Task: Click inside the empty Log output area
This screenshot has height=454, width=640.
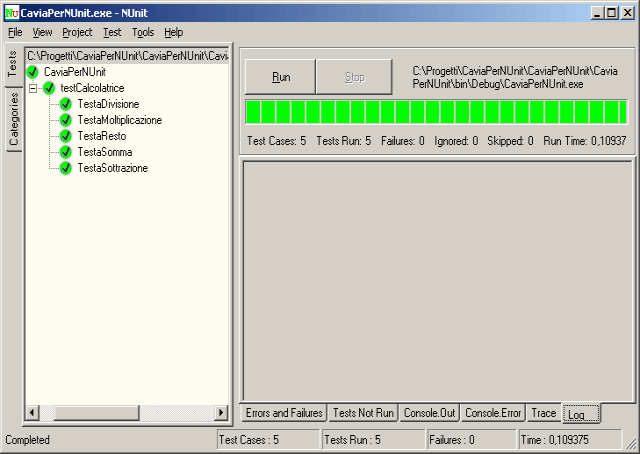Action: coord(437,281)
